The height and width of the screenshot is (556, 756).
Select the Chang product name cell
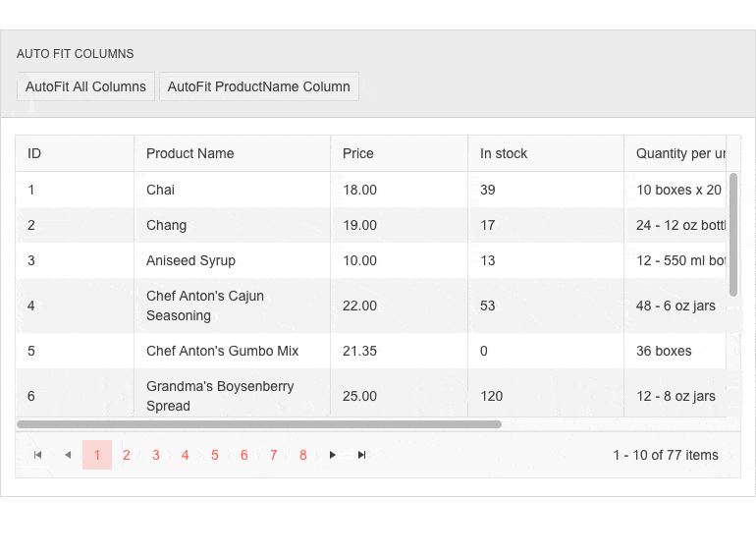pyautogui.click(x=233, y=225)
